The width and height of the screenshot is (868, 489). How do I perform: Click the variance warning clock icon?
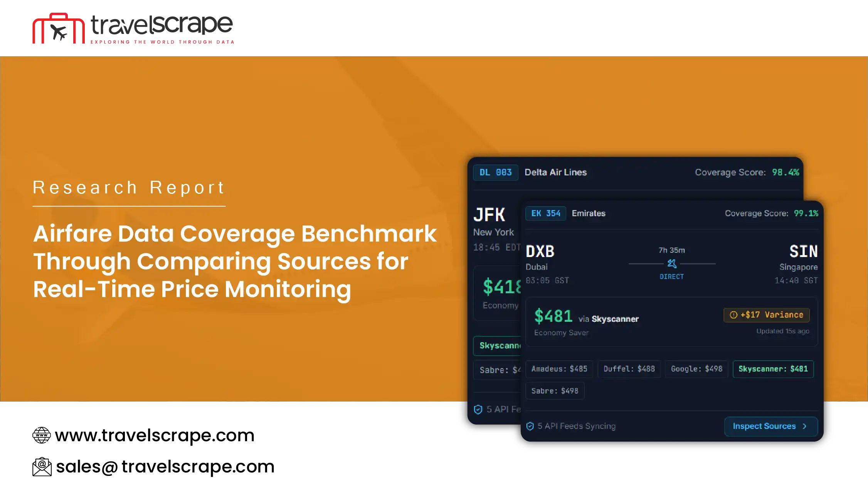(x=733, y=315)
